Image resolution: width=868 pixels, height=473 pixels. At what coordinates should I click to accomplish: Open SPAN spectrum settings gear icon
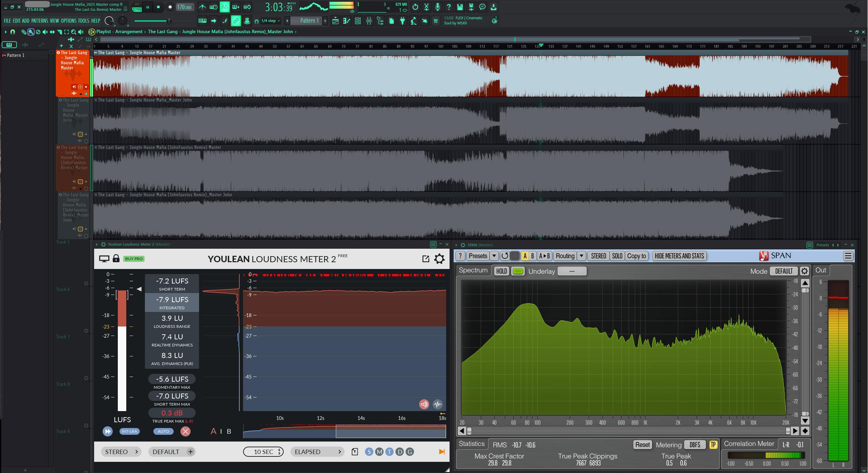[804, 271]
